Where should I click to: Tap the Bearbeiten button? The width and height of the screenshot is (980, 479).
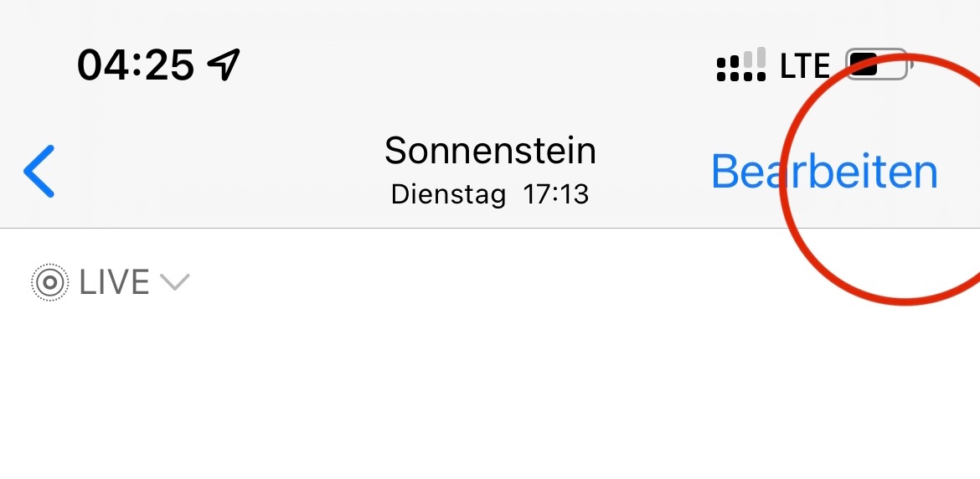click(823, 172)
